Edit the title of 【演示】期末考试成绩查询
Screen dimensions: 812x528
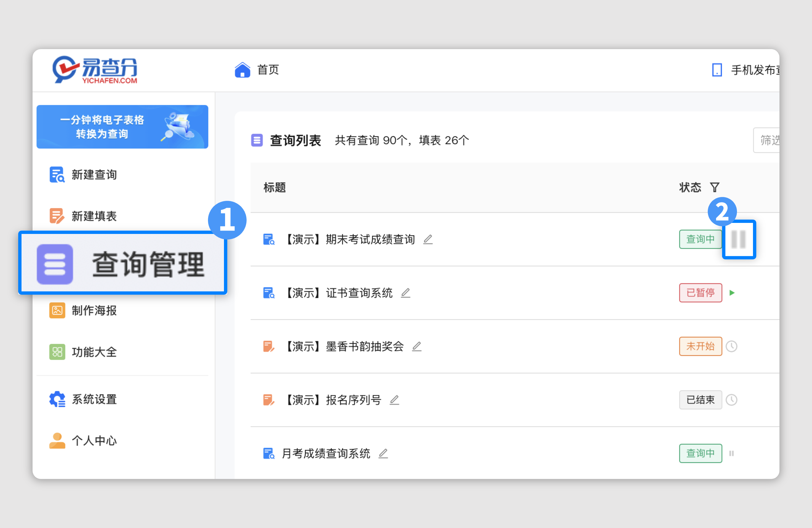click(x=428, y=239)
